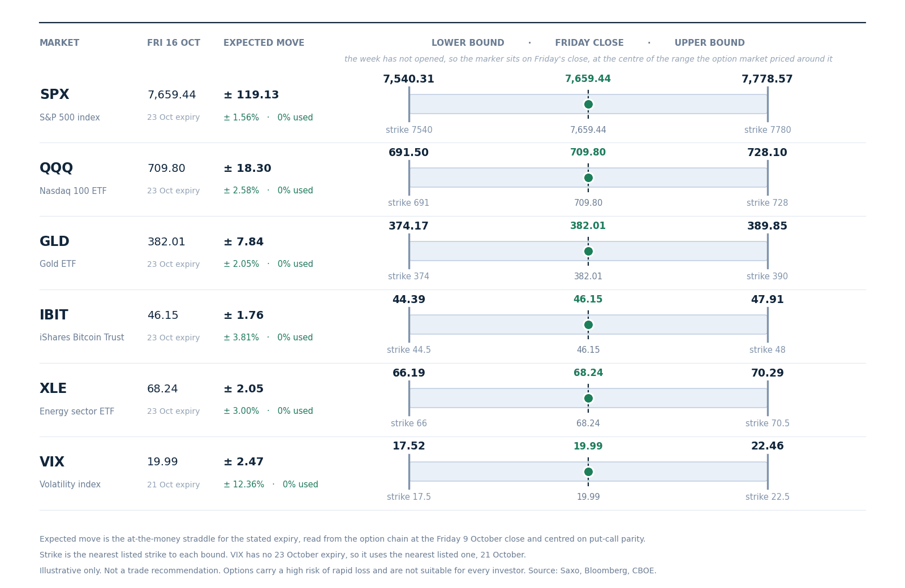The image size is (905, 588).
Task: Select the EXPECTED MOVE column header
Action: 264,43
